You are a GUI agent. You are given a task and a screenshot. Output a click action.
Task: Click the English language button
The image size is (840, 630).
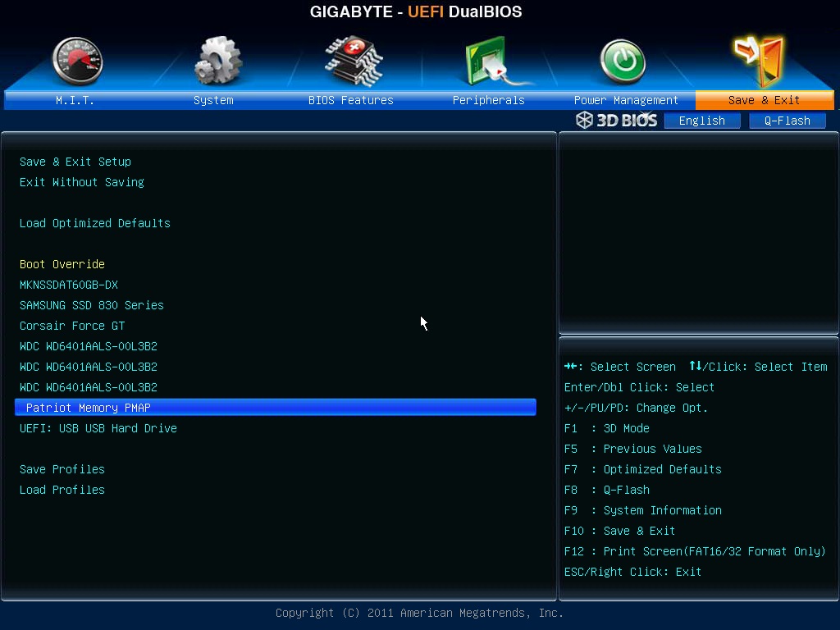pyautogui.click(x=702, y=121)
